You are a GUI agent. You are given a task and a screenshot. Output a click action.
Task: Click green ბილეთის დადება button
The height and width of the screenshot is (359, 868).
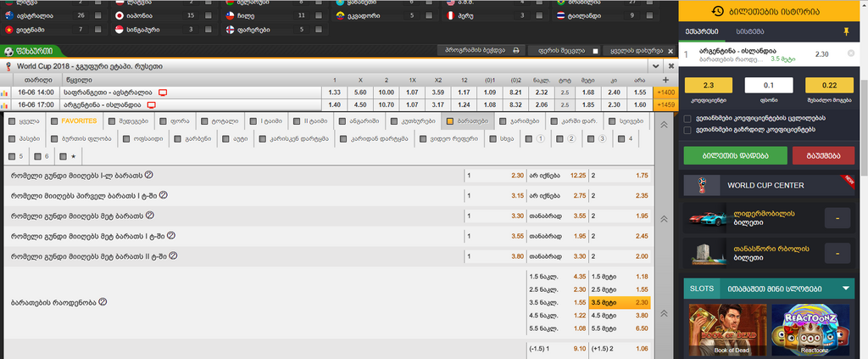[735, 155]
